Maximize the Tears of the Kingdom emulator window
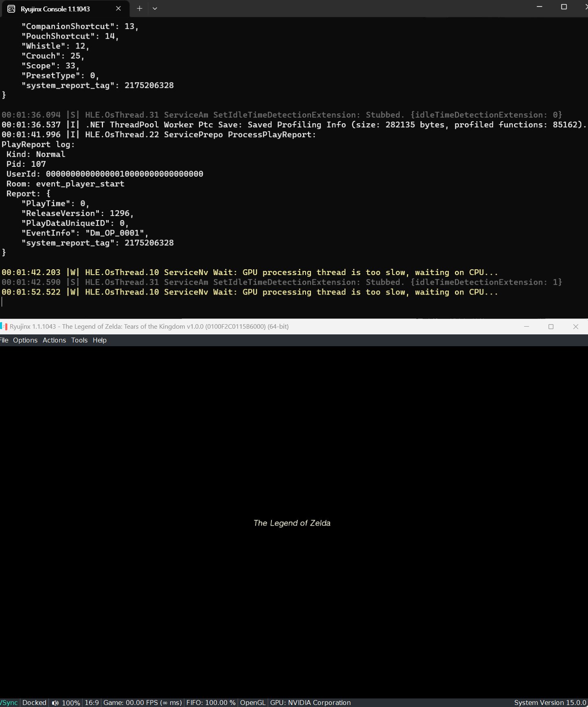The height and width of the screenshot is (707, 588). click(551, 327)
